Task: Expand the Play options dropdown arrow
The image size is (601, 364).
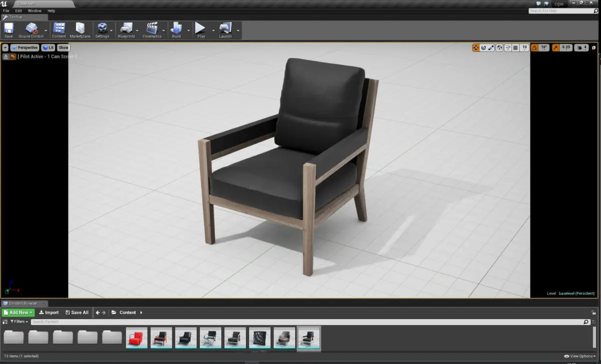Action: (x=213, y=30)
